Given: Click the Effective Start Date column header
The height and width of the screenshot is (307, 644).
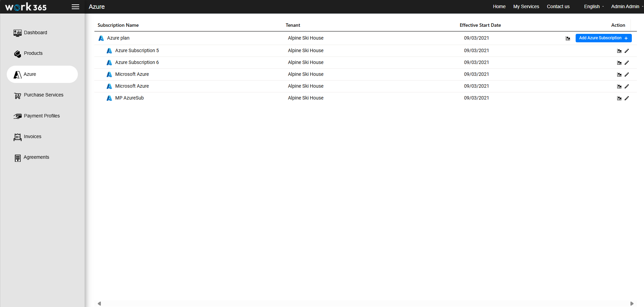Looking at the screenshot, I should tap(480, 25).
